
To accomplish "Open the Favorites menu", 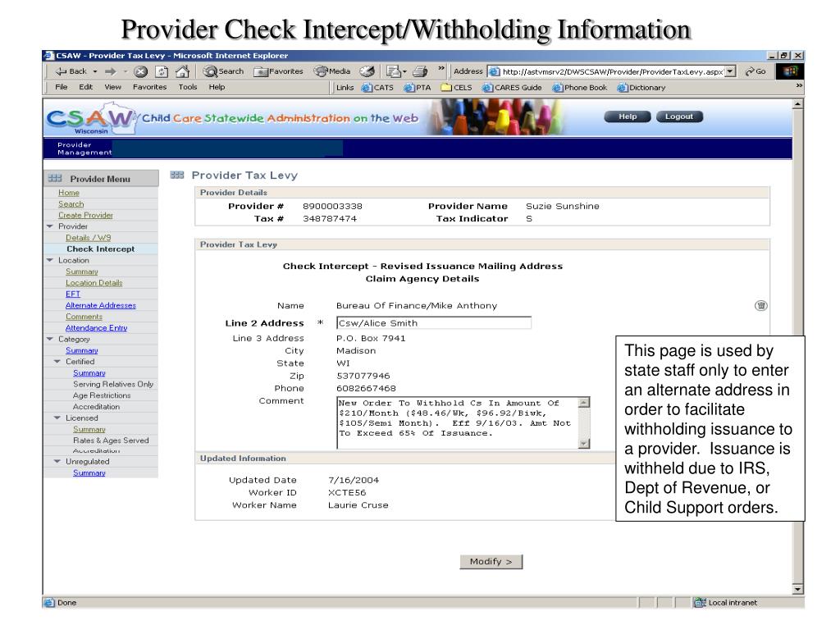I will click(x=149, y=87).
